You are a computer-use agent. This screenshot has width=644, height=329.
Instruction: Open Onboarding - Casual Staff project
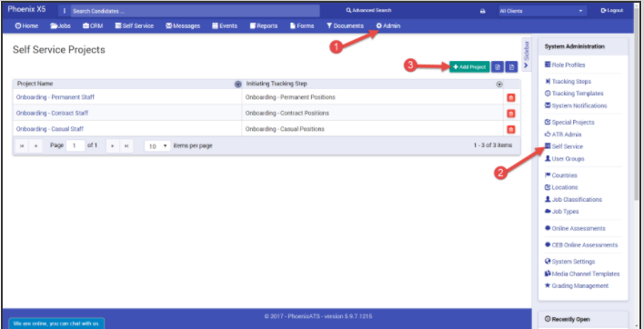pyautogui.click(x=50, y=129)
